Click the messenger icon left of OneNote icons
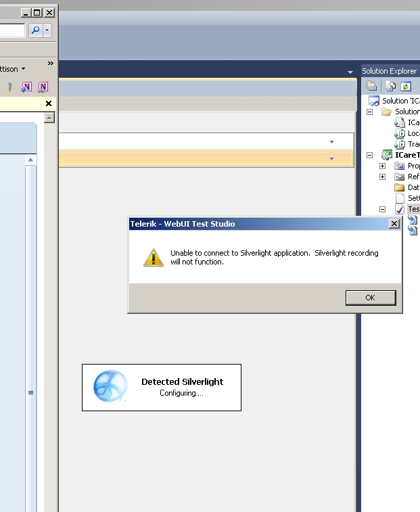This screenshot has height=512, width=420. [x=10, y=87]
